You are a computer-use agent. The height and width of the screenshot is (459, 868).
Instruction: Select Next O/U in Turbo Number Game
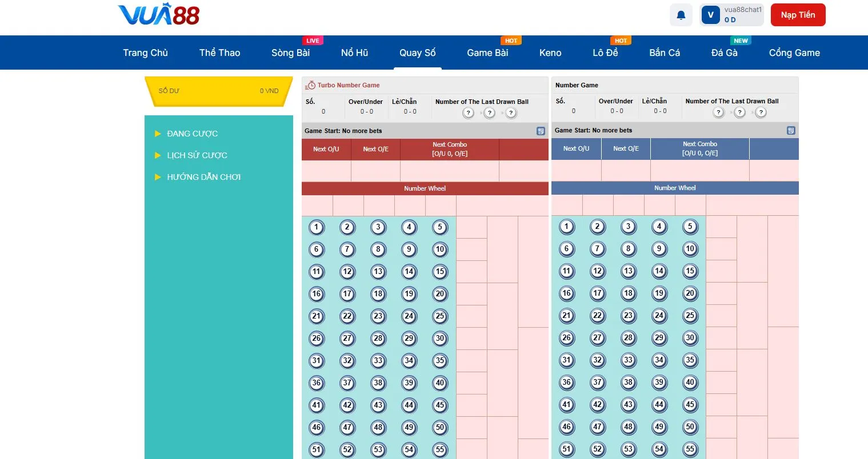click(326, 149)
